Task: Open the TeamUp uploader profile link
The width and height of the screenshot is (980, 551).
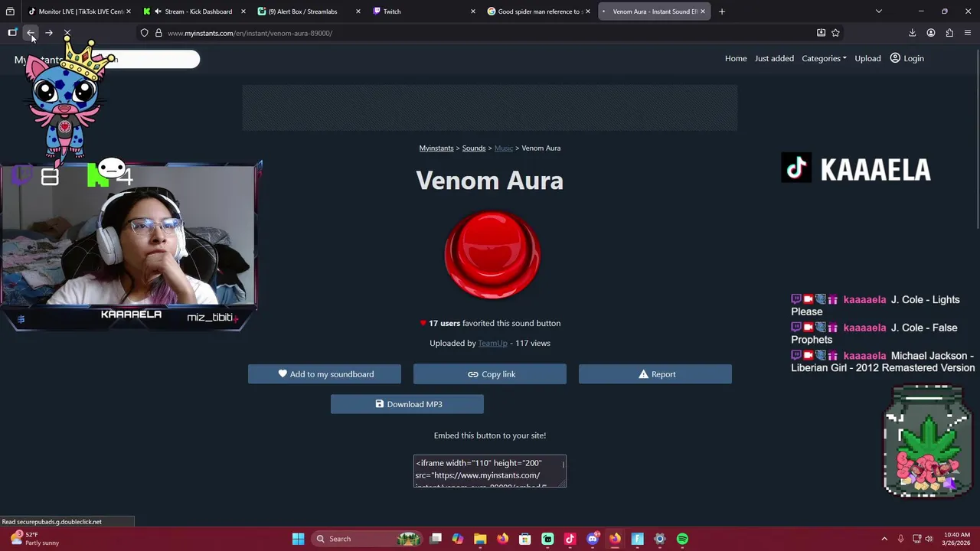Action: pos(492,343)
